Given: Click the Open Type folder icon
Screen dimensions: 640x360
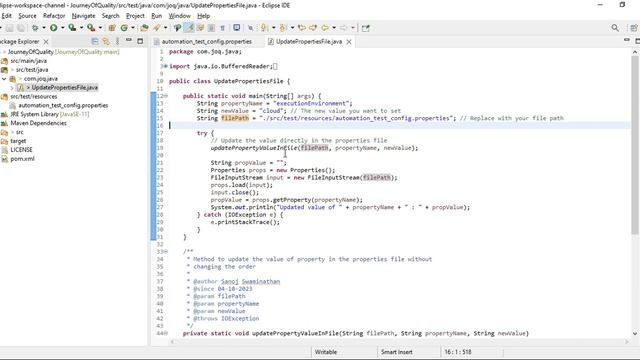Looking at the screenshot, I should [x=144, y=28].
